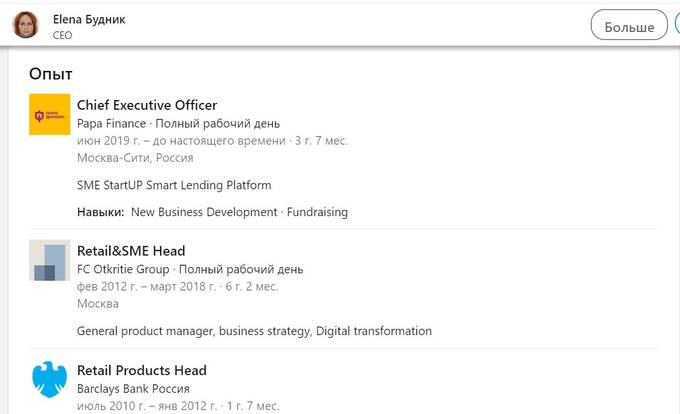Click the Barclays Bank eagle logo
The image size is (680, 414).
49,379
